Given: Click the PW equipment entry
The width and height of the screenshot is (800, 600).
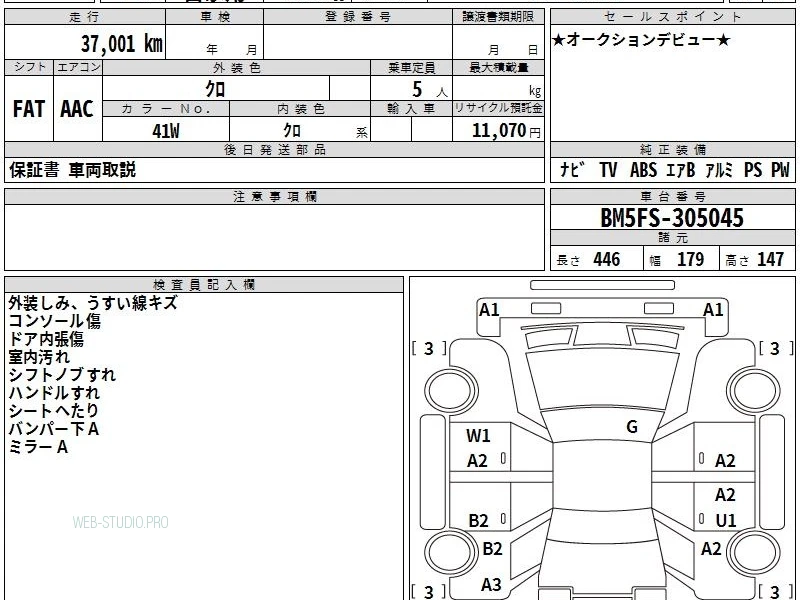Looking at the screenshot, I should 780,170.
